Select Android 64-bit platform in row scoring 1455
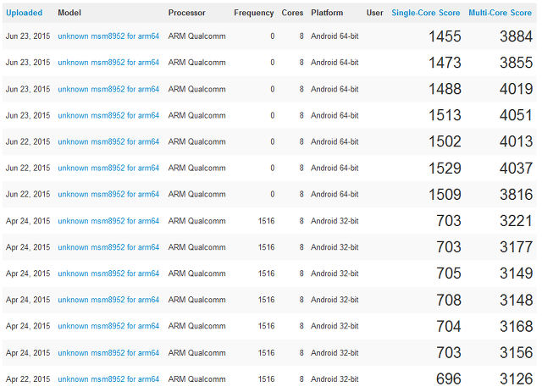 [x=335, y=36]
